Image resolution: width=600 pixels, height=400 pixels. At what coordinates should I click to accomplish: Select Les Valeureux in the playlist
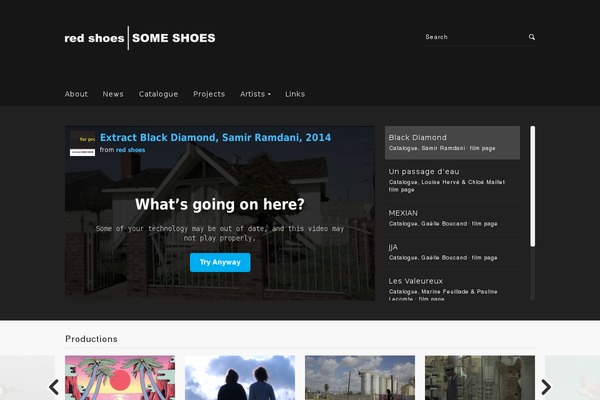pos(452,286)
